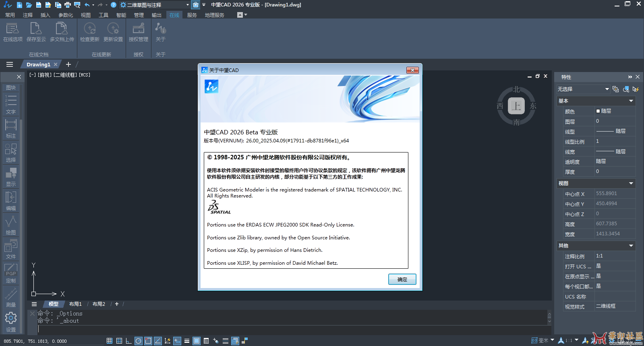
Task: Open the 文件 file tool palette
Action: (11, 249)
